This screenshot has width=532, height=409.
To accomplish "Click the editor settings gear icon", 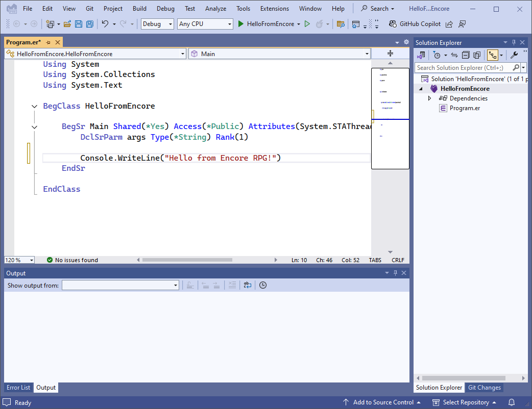I will 406,42.
